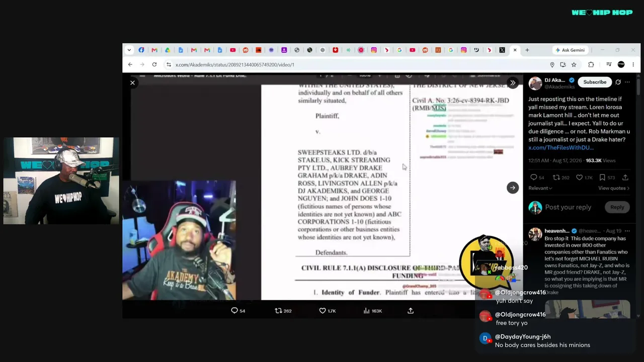The image size is (644, 362).
Task: Open view analytics icon under the video
Action: click(x=367, y=311)
